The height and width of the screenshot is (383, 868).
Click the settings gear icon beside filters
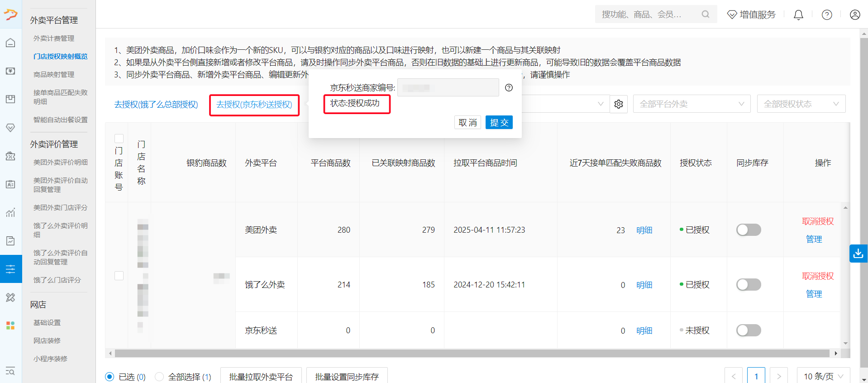click(x=618, y=104)
